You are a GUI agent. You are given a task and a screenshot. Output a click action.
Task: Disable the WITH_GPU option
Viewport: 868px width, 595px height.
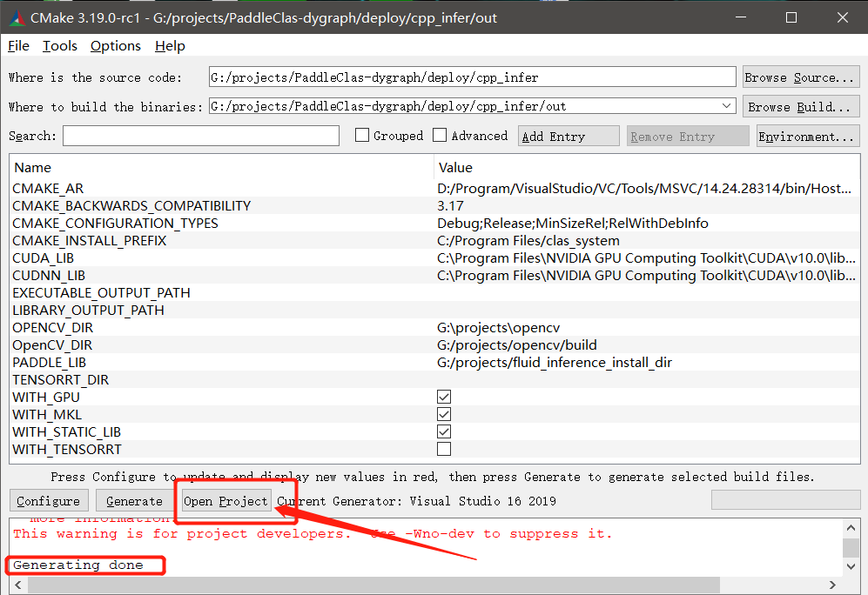[x=444, y=397]
